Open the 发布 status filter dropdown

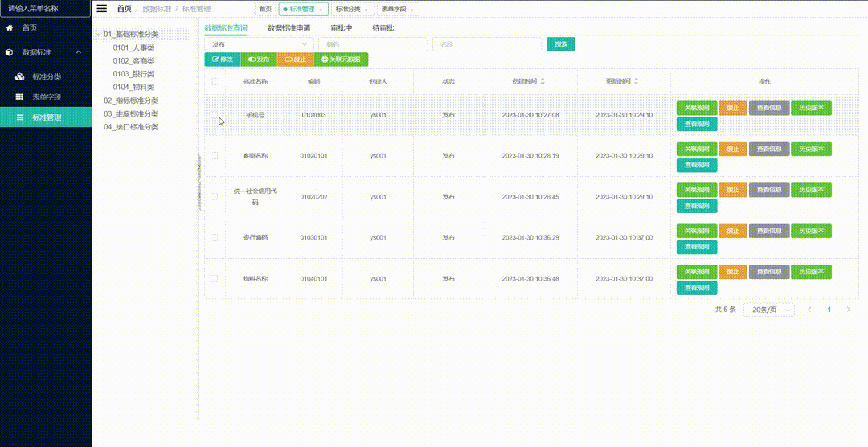(259, 44)
